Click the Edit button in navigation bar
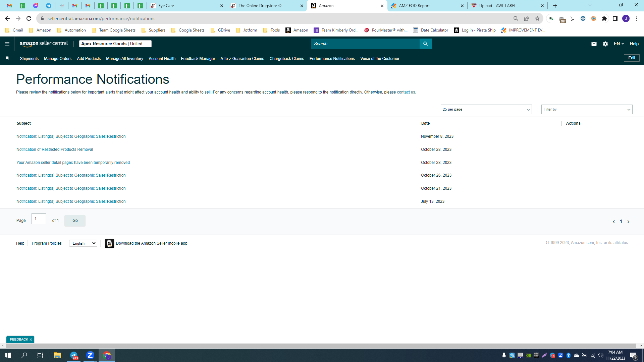The image size is (644, 362). 632,58
